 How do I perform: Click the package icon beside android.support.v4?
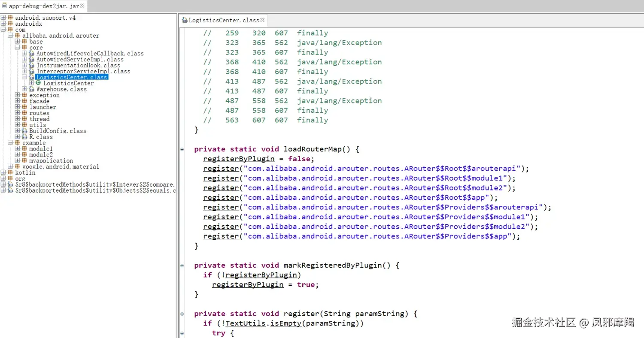(x=10, y=18)
